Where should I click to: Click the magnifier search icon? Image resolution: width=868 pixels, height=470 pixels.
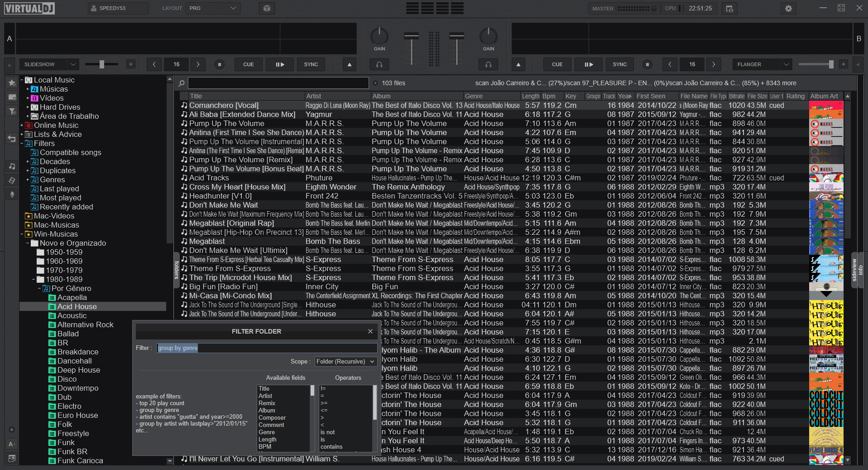click(182, 83)
